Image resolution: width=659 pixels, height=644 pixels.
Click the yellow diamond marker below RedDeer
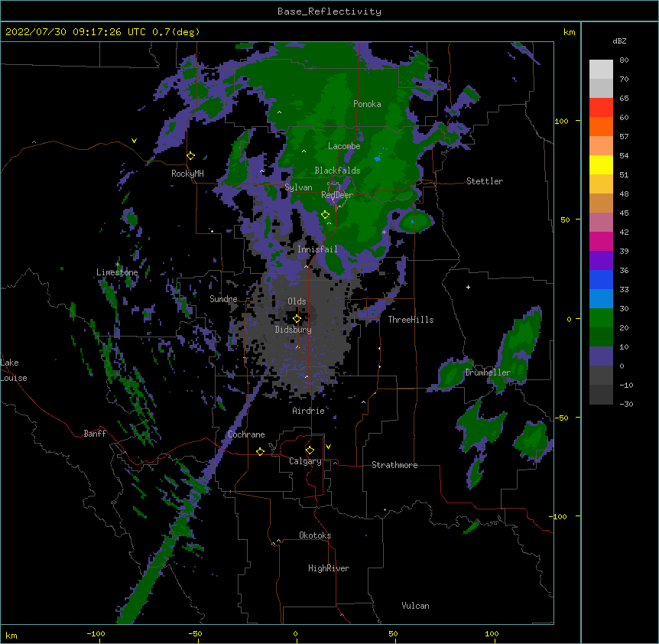point(325,215)
